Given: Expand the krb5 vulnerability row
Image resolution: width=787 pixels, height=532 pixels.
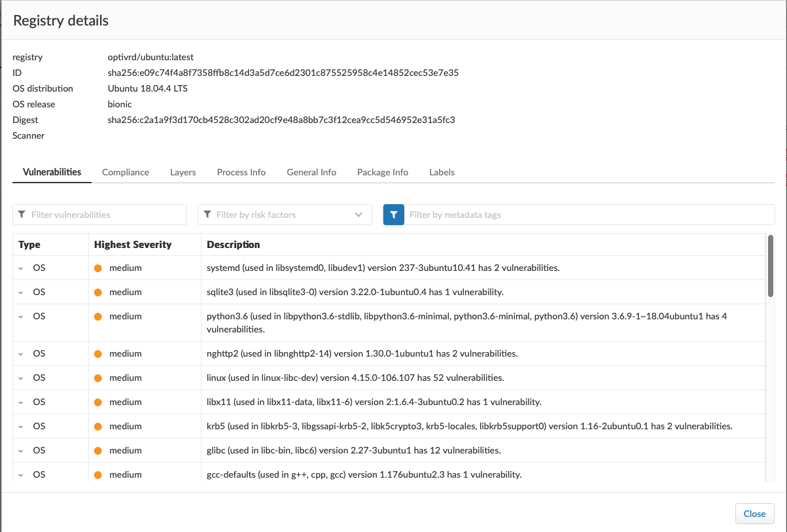Looking at the screenshot, I should pos(21,427).
